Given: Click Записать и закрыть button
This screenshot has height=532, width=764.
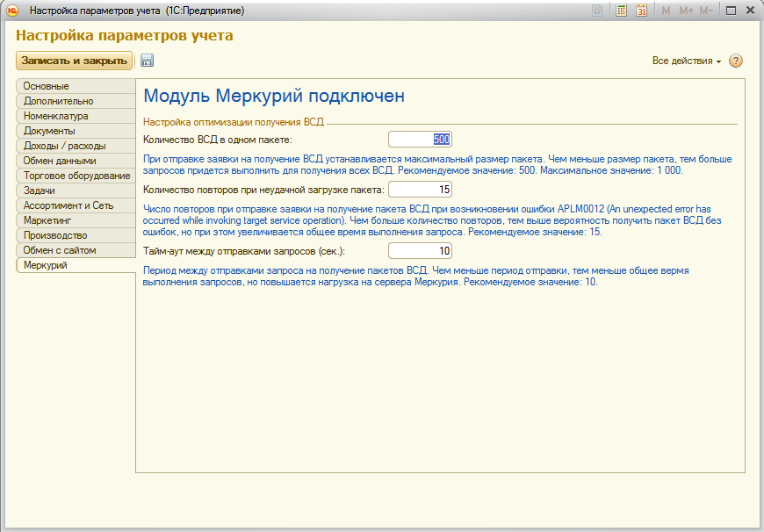Looking at the screenshot, I should tap(74, 61).
